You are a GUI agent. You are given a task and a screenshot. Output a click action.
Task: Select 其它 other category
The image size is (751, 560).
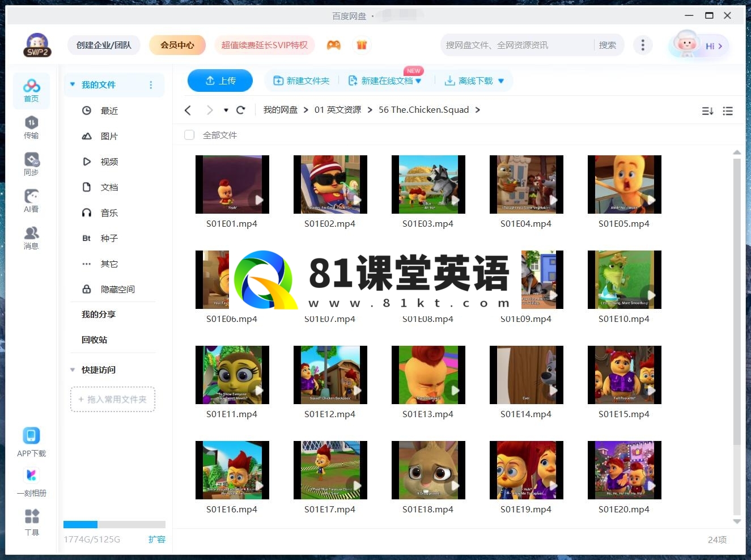click(x=109, y=264)
